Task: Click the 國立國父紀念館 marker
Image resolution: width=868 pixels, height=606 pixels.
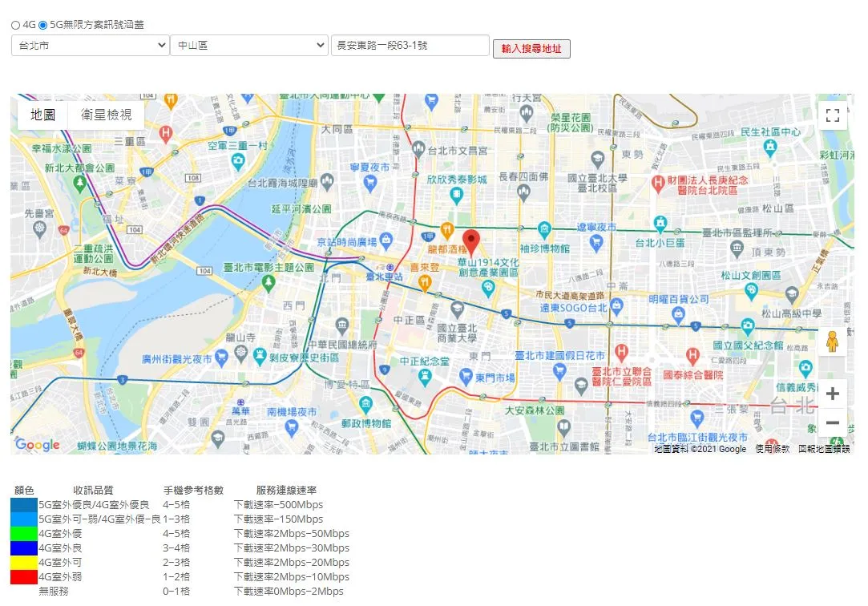Action: [747, 325]
